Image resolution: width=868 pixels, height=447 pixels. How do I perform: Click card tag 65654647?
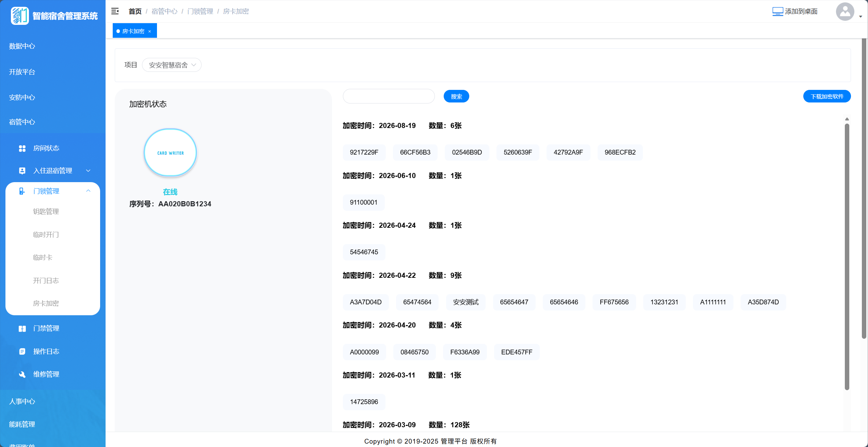tap(514, 302)
